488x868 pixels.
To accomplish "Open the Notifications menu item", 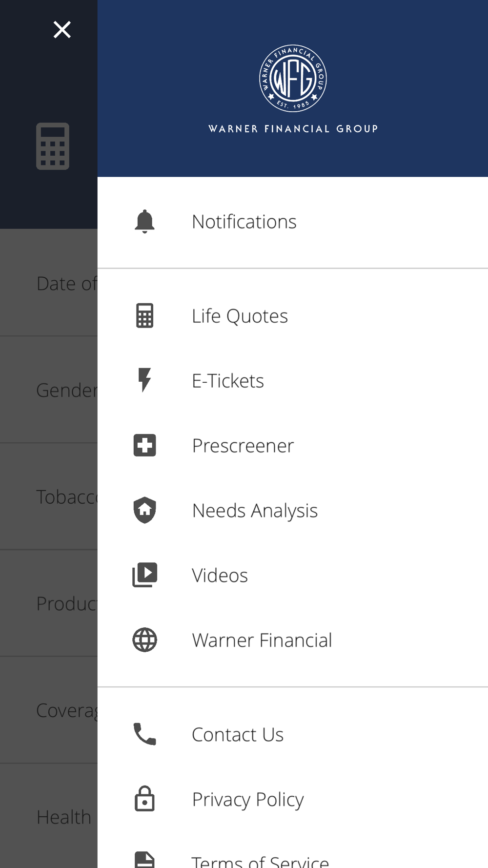I will [x=244, y=222].
